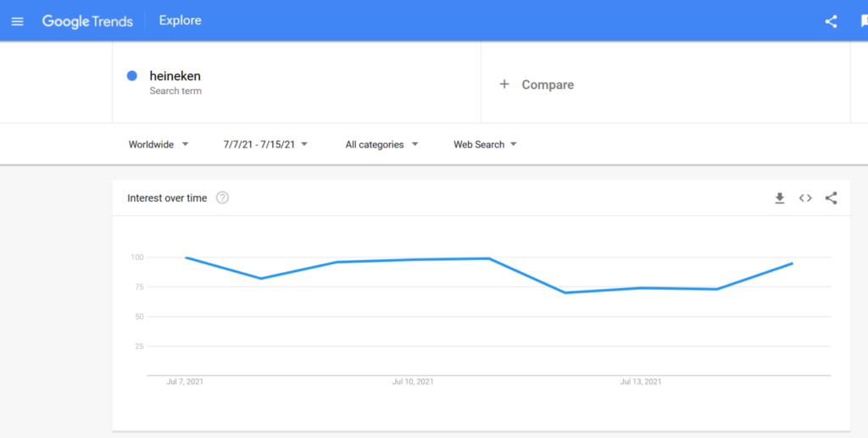Click the 100 value on the y-axis
The width and height of the screenshot is (868, 438).
137,258
